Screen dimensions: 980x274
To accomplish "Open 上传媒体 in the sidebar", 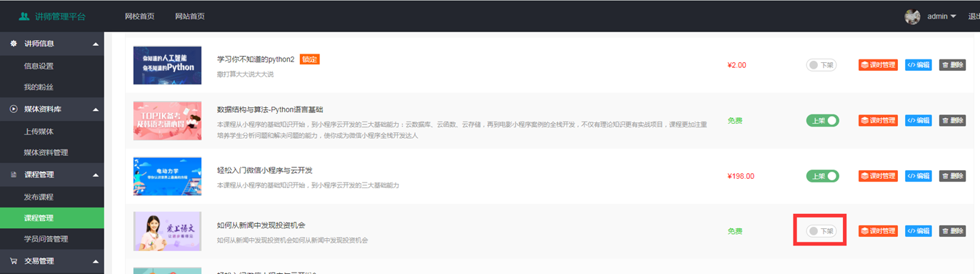I will click(39, 132).
